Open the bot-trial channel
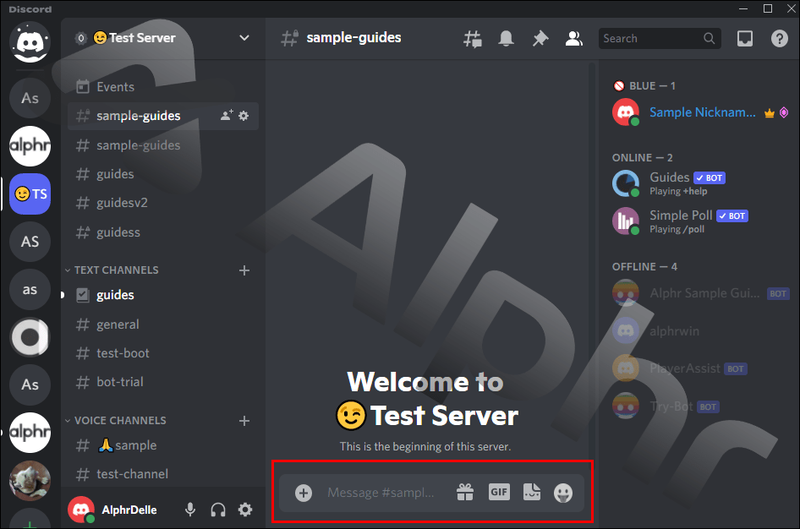This screenshot has height=529, width=800. pyautogui.click(x=163, y=382)
